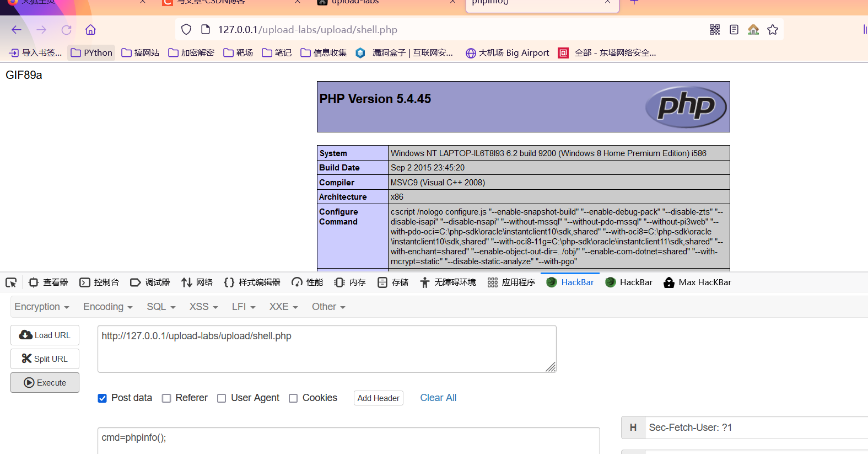868x454 pixels.
Task: Bookmark this page with the star icon
Action: (773, 30)
